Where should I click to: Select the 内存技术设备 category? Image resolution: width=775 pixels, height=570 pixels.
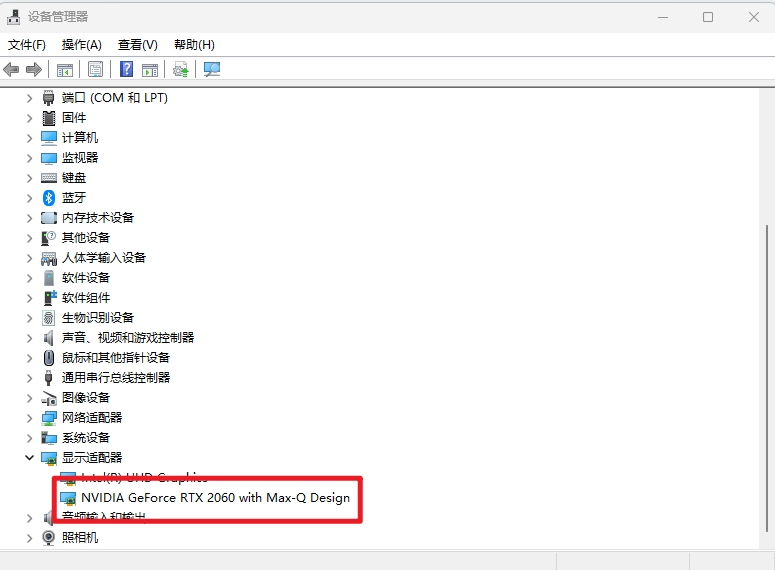[98, 218]
